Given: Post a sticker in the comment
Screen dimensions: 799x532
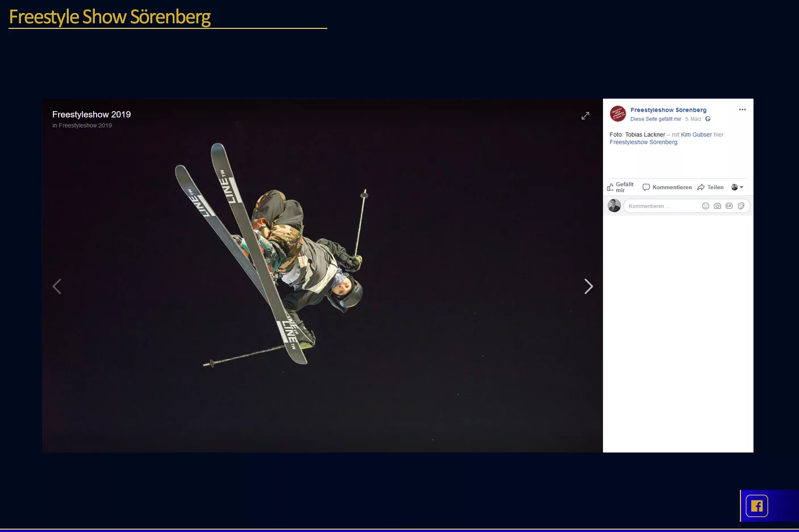Looking at the screenshot, I should click(x=741, y=206).
